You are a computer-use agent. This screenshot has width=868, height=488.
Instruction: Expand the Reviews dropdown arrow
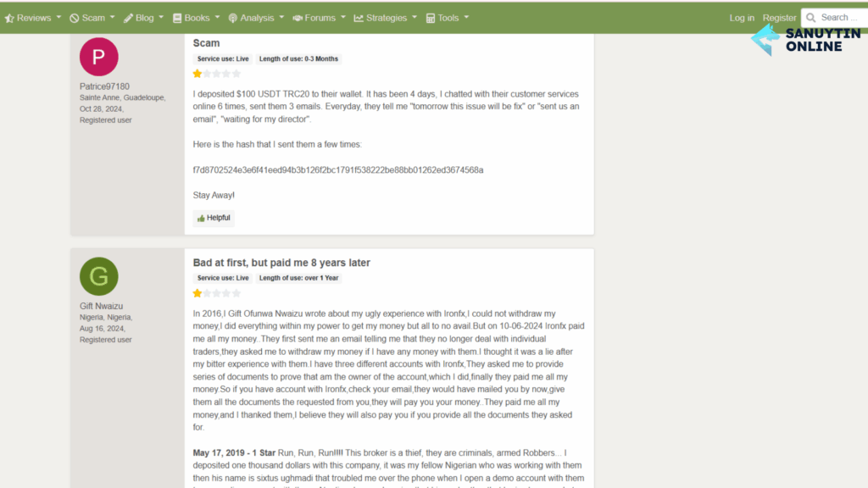coord(58,18)
